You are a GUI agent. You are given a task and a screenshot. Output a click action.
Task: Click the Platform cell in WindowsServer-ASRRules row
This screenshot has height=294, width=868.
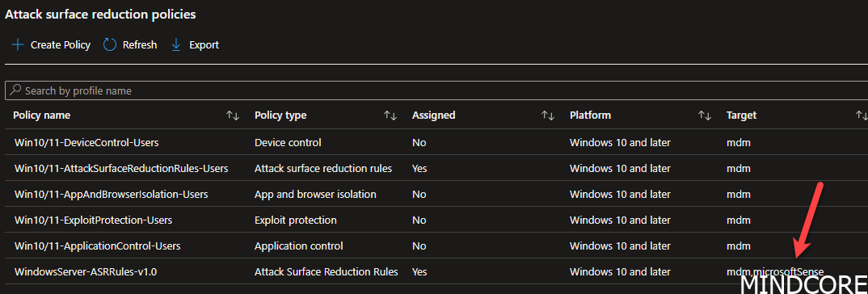point(620,271)
